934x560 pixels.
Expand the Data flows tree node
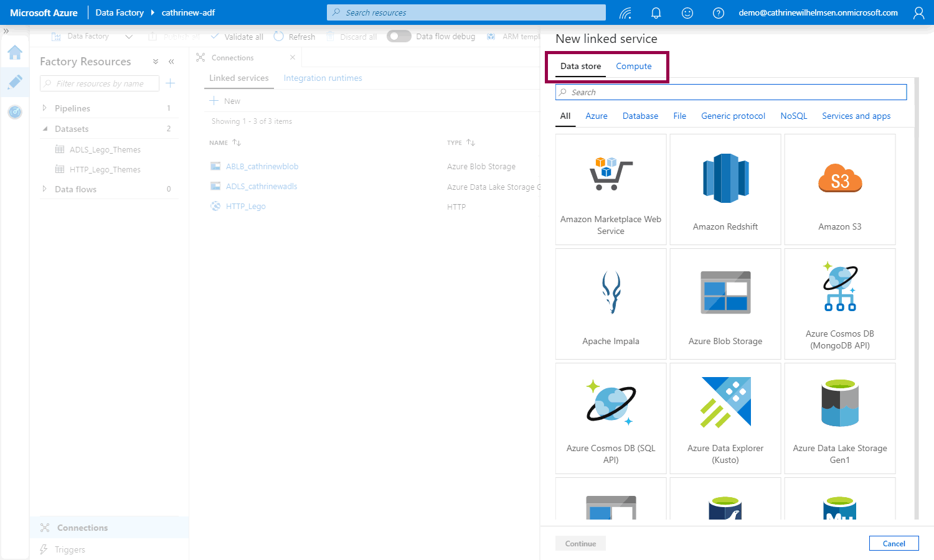pos(44,189)
